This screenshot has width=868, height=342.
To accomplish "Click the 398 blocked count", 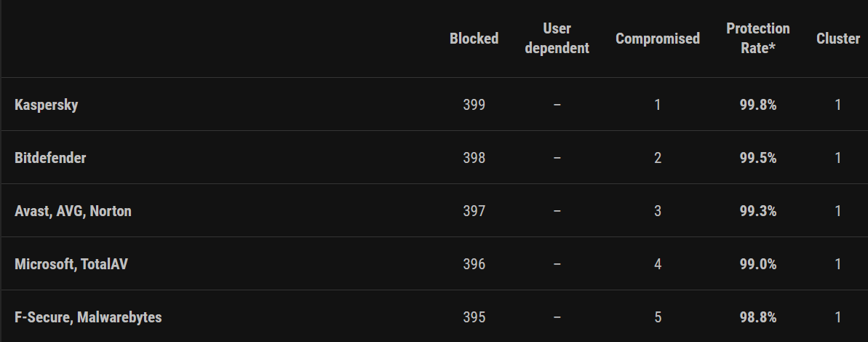I will [x=474, y=159].
